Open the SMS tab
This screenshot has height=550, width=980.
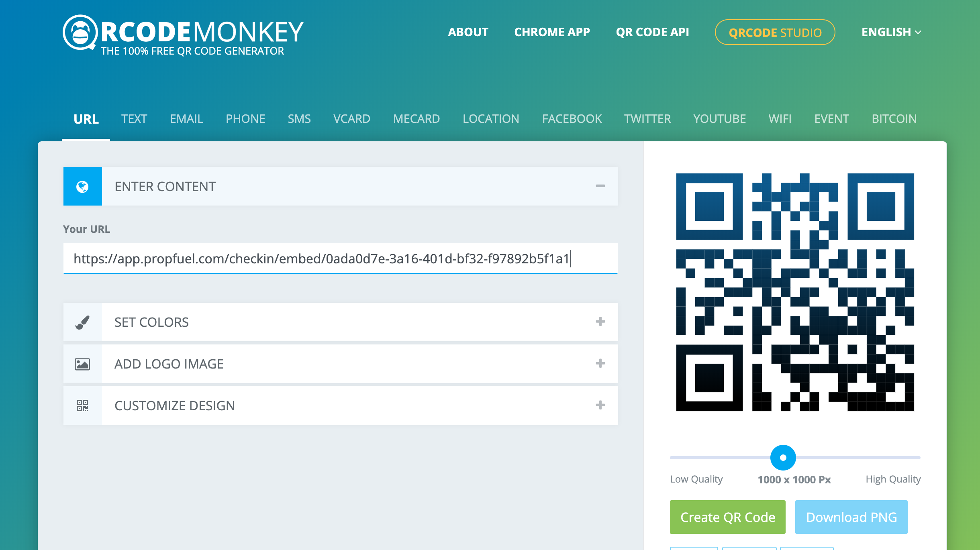point(299,119)
